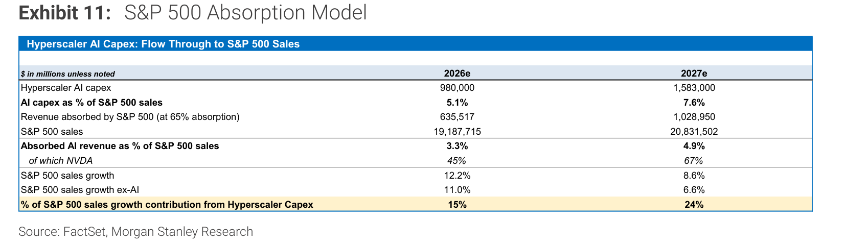Click the 2027e column header

[x=694, y=74]
